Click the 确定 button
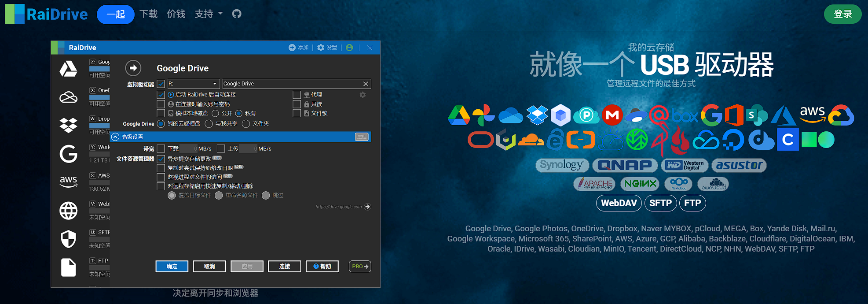The width and height of the screenshot is (868, 304). tap(172, 267)
